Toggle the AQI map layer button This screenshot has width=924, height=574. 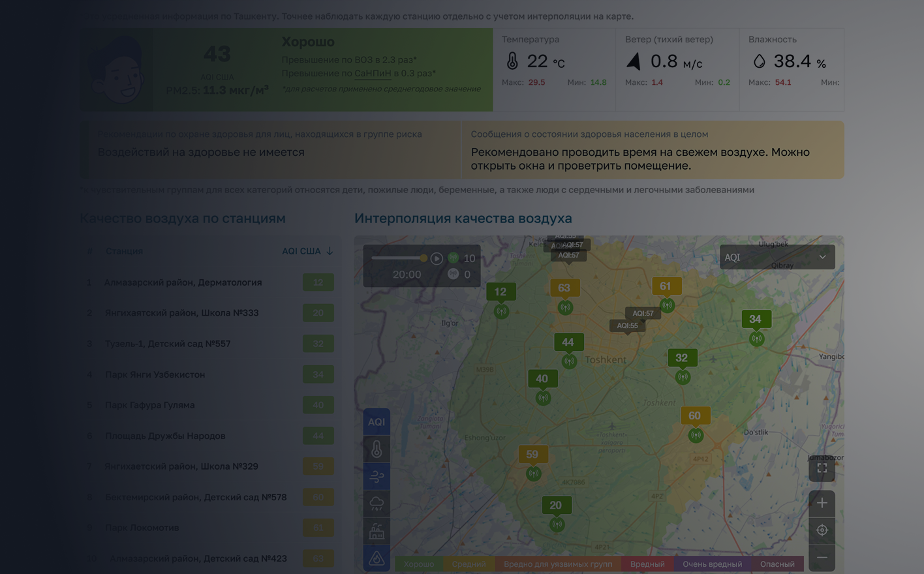point(377,422)
